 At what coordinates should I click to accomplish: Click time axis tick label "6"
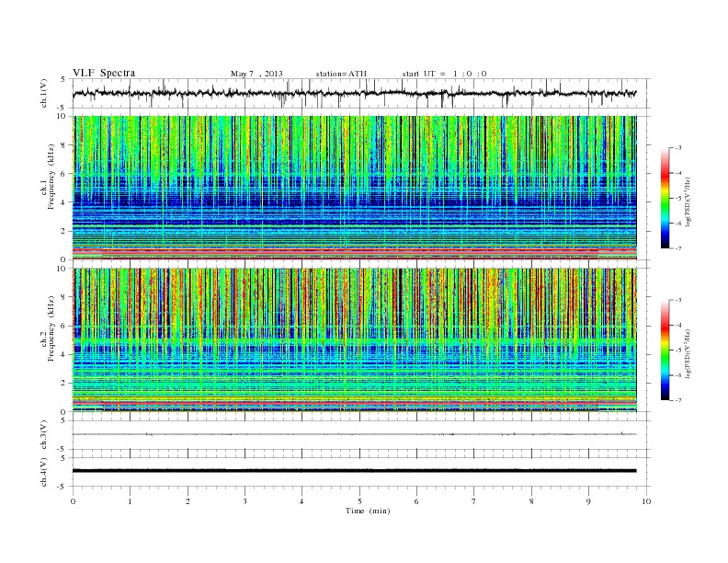416,501
